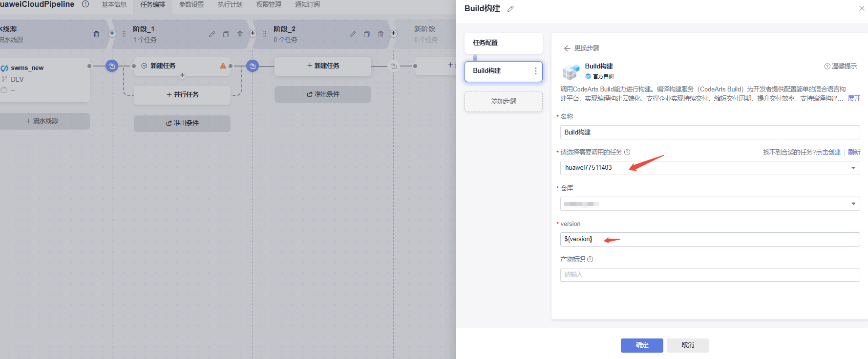Click the 新阶段 stage header
868x359 pixels.
(424, 34)
